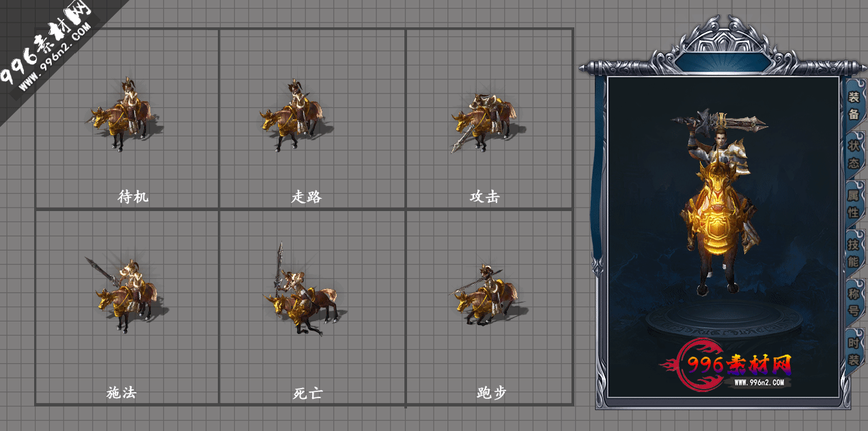Screen dimensions: 868x431
Task: Click the 死亡 label
Action: click(307, 393)
